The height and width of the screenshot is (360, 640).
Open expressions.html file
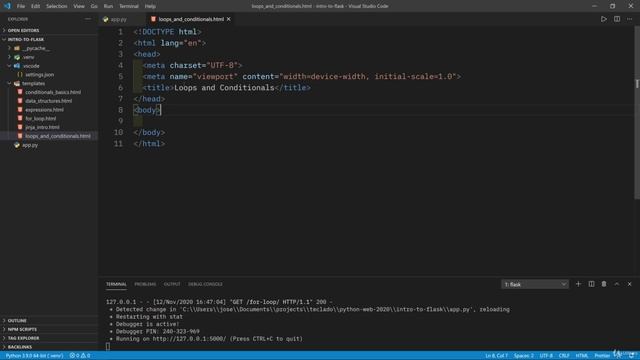click(44, 110)
